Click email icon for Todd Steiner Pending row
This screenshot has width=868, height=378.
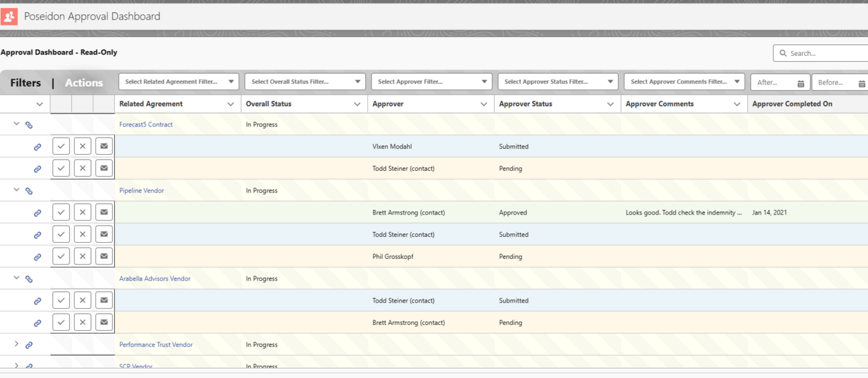click(104, 168)
